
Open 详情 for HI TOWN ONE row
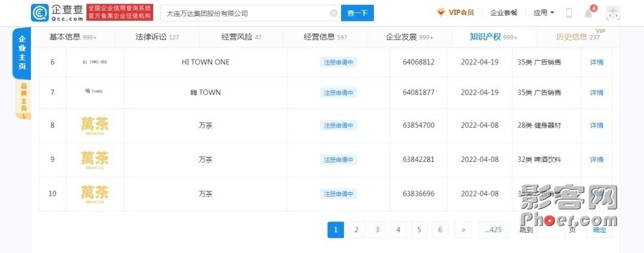point(597,63)
